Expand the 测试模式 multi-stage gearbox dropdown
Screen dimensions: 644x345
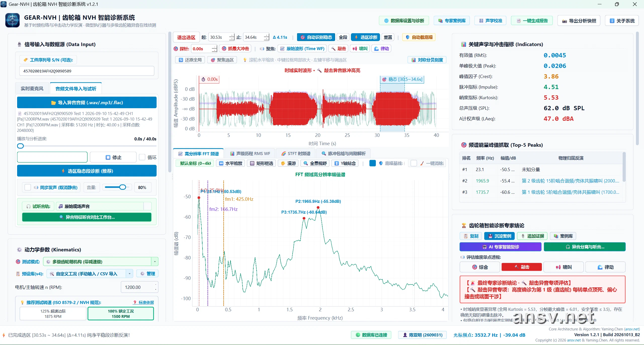tap(154, 262)
